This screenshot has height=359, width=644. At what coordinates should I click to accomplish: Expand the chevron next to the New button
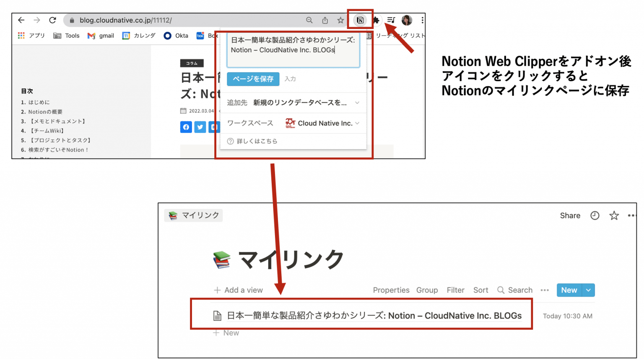pyautogui.click(x=588, y=290)
